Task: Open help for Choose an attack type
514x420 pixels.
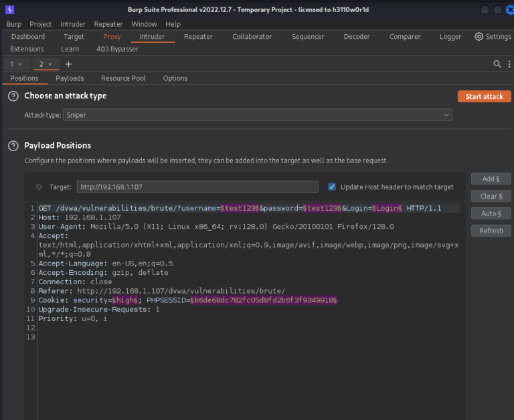Action: point(13,96)
